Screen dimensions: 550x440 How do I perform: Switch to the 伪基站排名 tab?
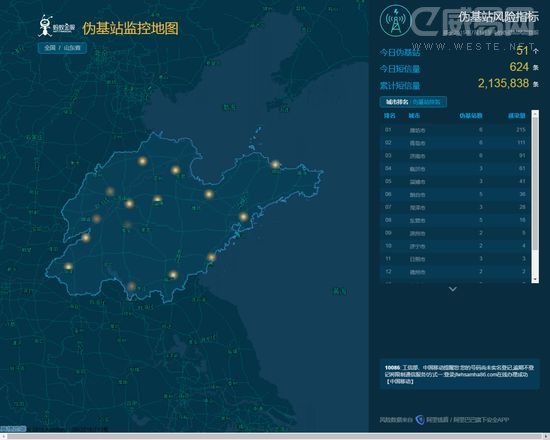click(426, 102)
